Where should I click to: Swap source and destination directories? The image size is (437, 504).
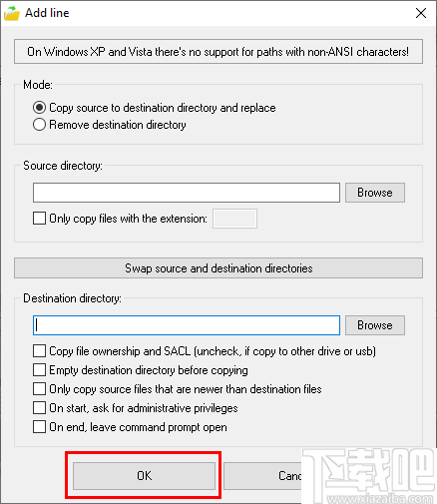218,267
